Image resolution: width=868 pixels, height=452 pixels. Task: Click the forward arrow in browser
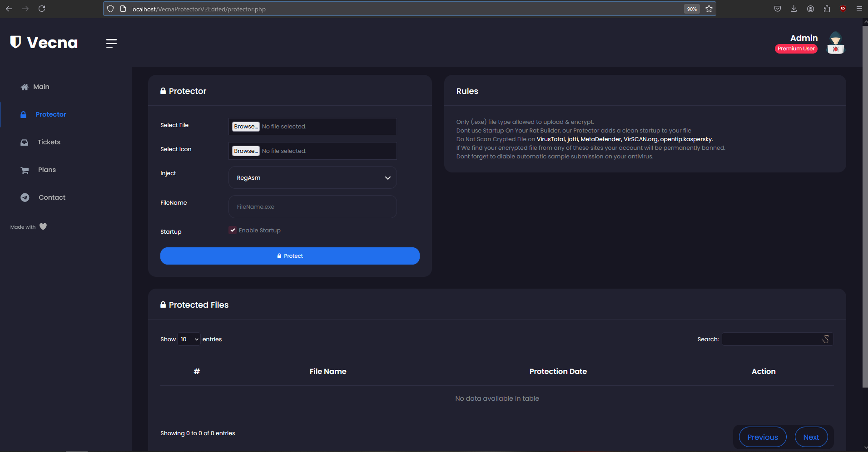pyautogui.click(x=25, y=9)
